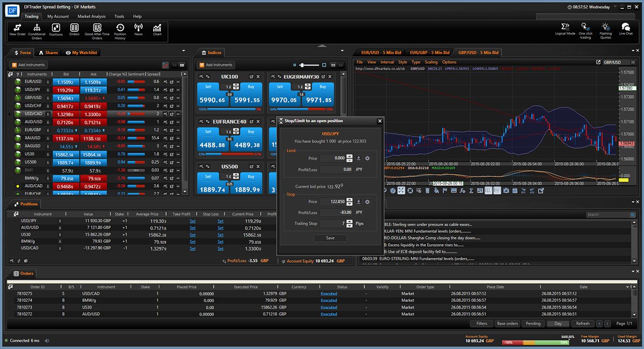The image size is (644, 349).
Task: Click the trash icon in chart toolbar
Action: tap(427, 190)
